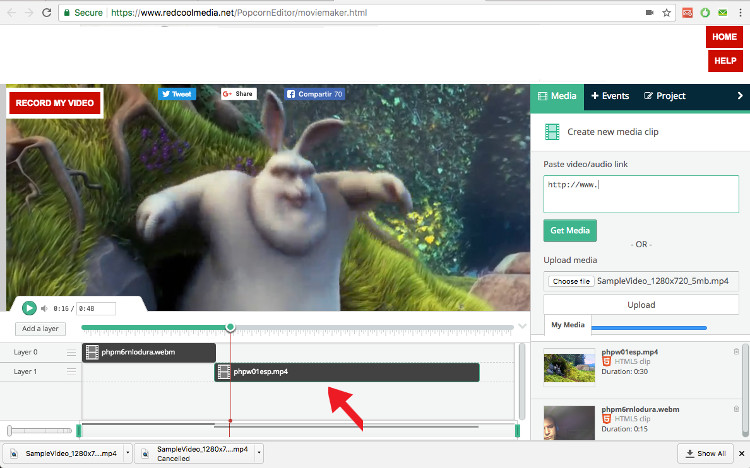Open the Project tab
Viewport: 750px width, 468px height.
point(665,96)
